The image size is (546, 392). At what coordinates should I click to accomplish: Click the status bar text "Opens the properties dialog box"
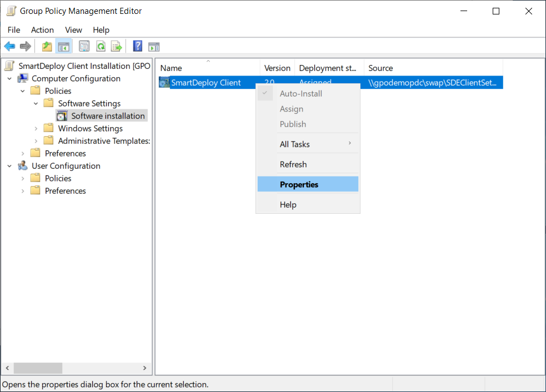point(105,384)
